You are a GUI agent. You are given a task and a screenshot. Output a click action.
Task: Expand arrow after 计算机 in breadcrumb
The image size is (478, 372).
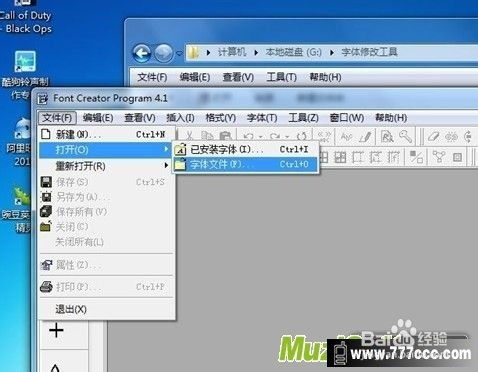tap(256, 52)
